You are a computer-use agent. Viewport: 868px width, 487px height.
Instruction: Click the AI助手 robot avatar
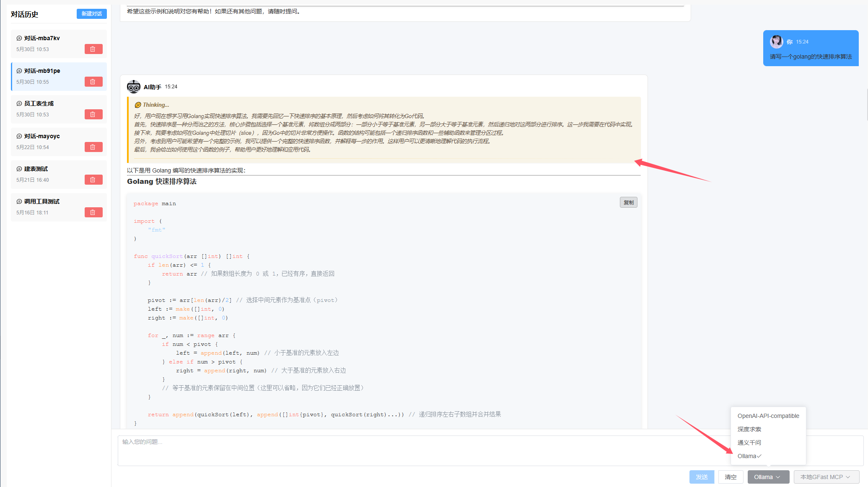click(x=133, y=87)
